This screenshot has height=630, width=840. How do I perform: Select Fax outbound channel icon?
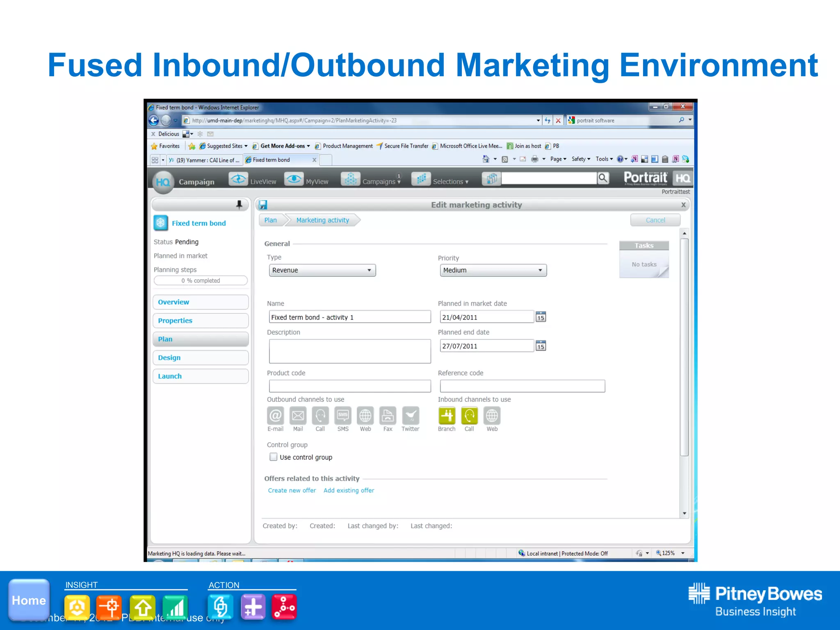click(388, 415)
